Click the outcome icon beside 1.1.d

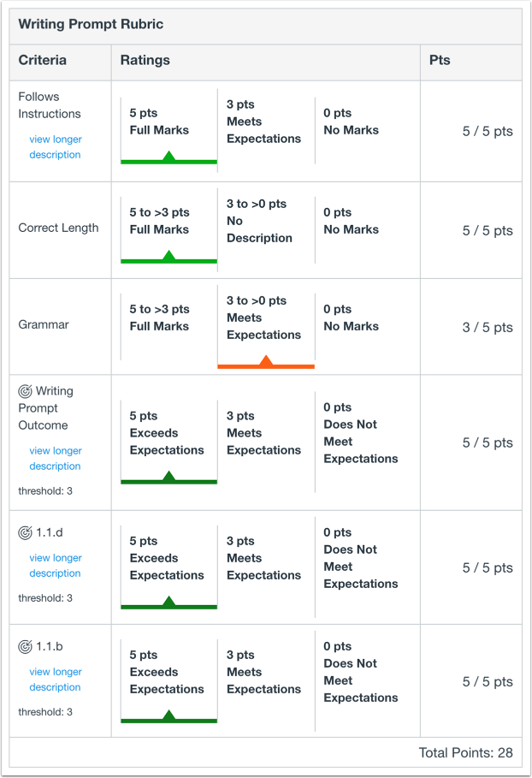tap(26, 532)
